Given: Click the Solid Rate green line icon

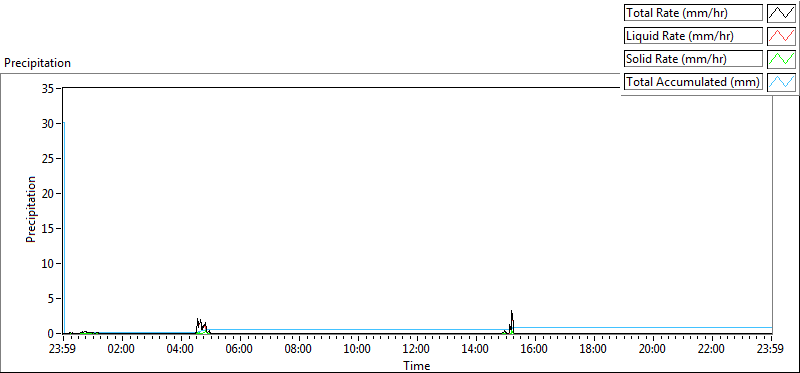Looking at the screenshot, I should coord(781,59).
